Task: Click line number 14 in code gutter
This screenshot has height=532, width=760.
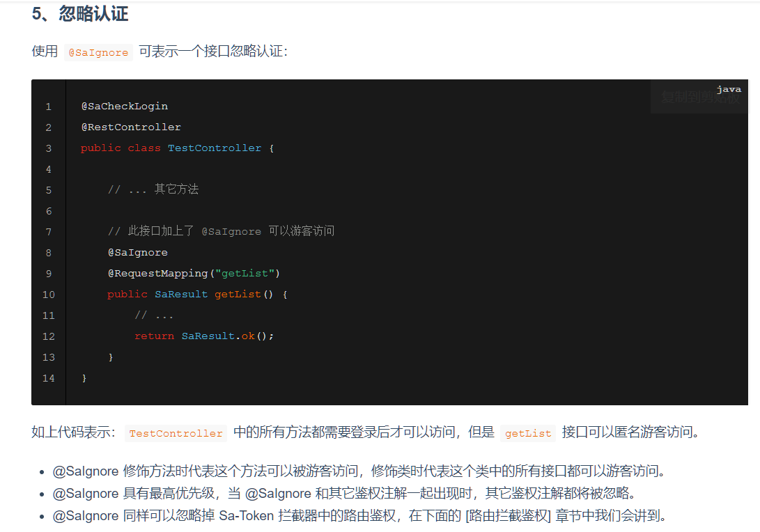Action: point(49,378)
